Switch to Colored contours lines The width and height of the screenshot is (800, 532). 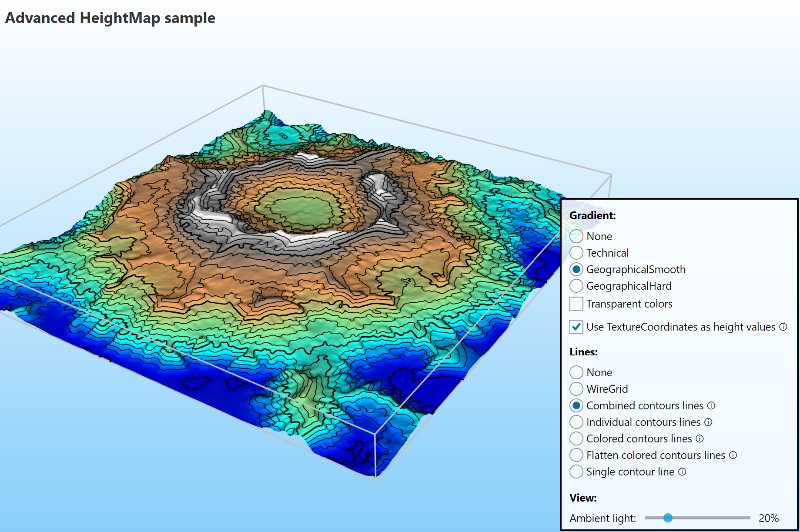[576, 438]
